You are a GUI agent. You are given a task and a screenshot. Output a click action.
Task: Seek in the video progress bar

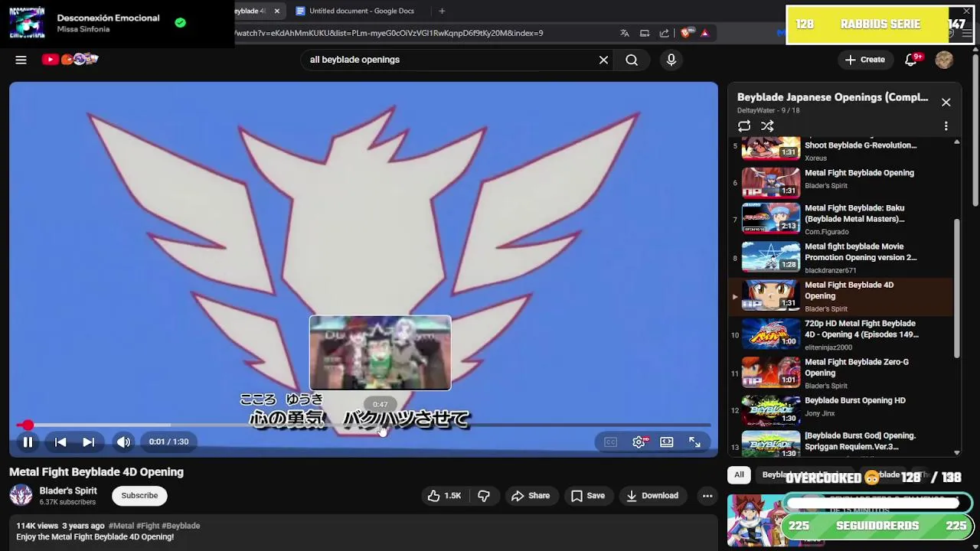pyautogui.click(x=364, y=425)
